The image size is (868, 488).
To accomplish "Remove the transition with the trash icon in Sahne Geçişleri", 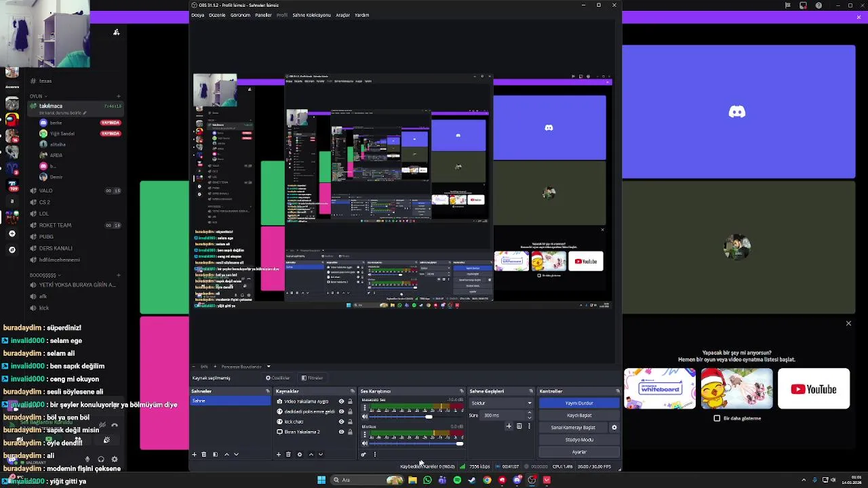I will pyautogui.click(x=519, y=426).
